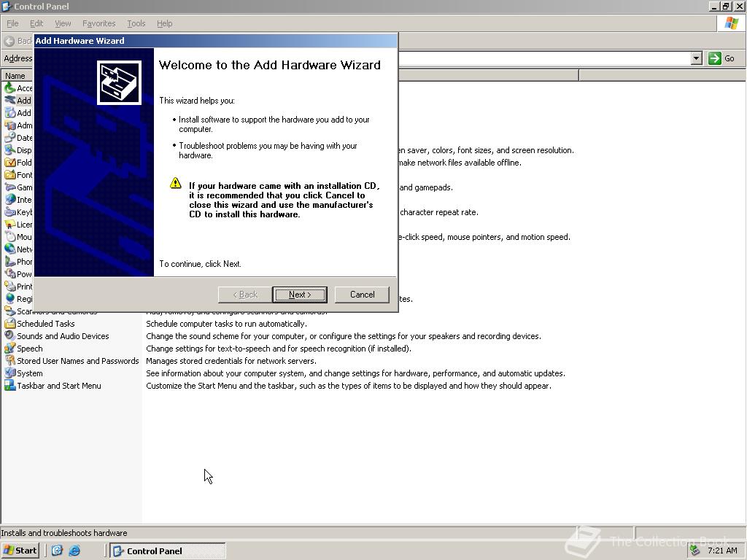Select the Add Hardware icon
747x560 pixels.
pos(10,100)
